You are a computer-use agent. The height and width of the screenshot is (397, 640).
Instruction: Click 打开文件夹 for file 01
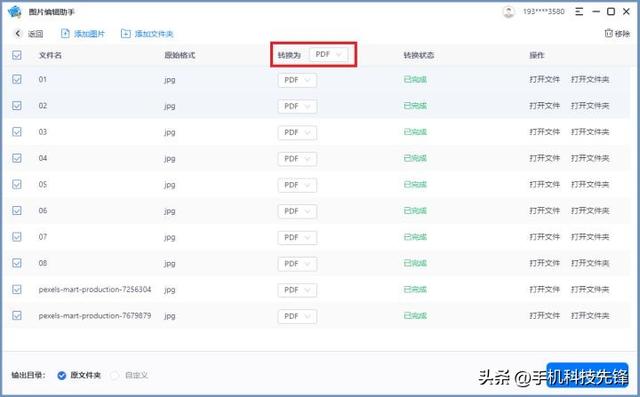pyautogui.click(x=590, y=80)
